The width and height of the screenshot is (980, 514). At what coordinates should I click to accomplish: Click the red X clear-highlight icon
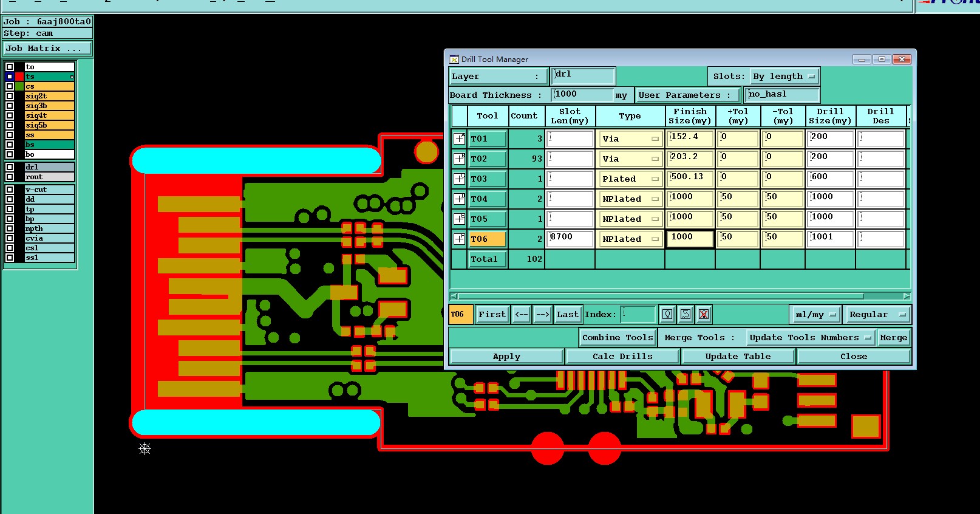pos(704,314)
